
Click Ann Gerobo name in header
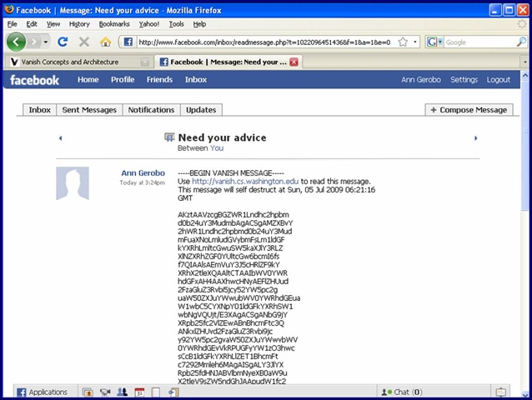421,80
